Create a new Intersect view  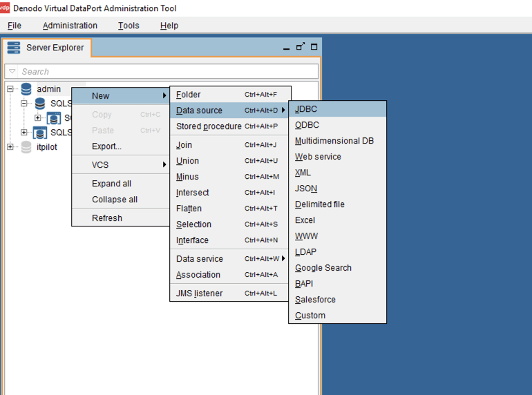229,193
